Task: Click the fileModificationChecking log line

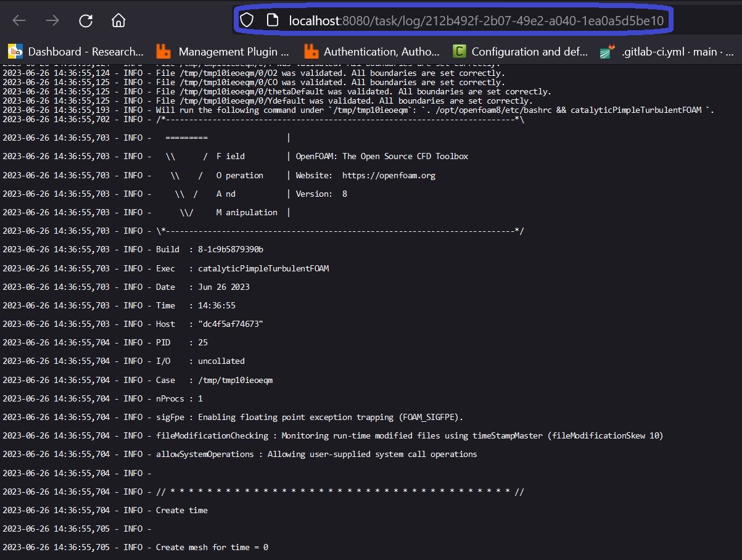Action: 333,435
